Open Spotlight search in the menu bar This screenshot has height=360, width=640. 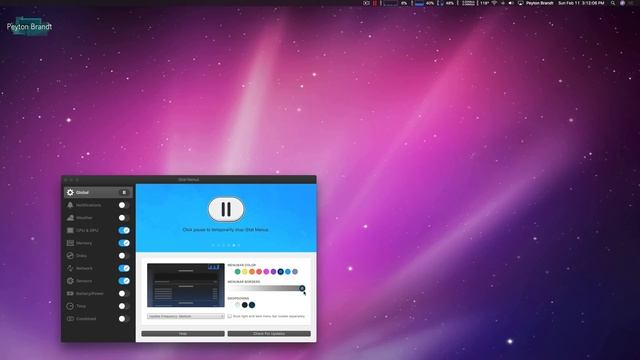[613, 3]
